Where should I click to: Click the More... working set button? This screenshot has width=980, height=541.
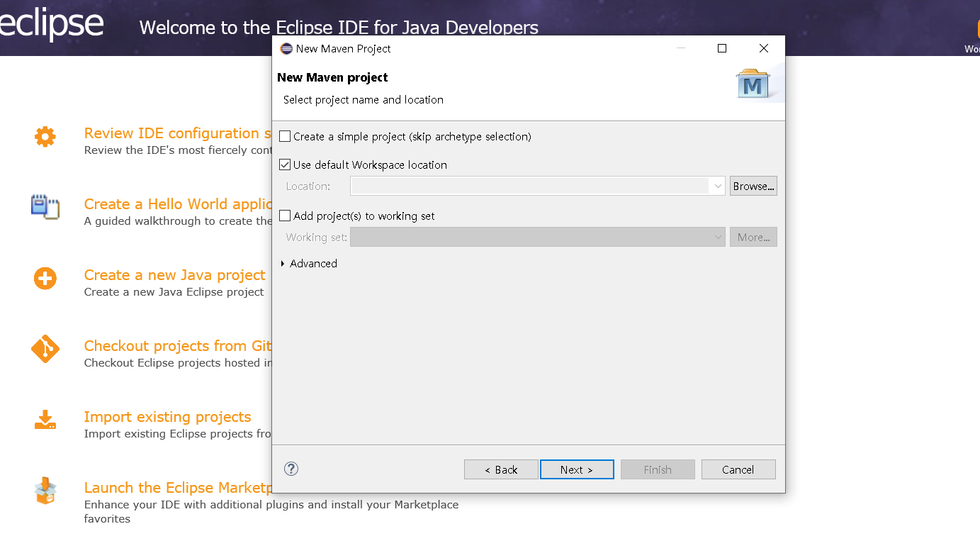(x=753, y=237)
